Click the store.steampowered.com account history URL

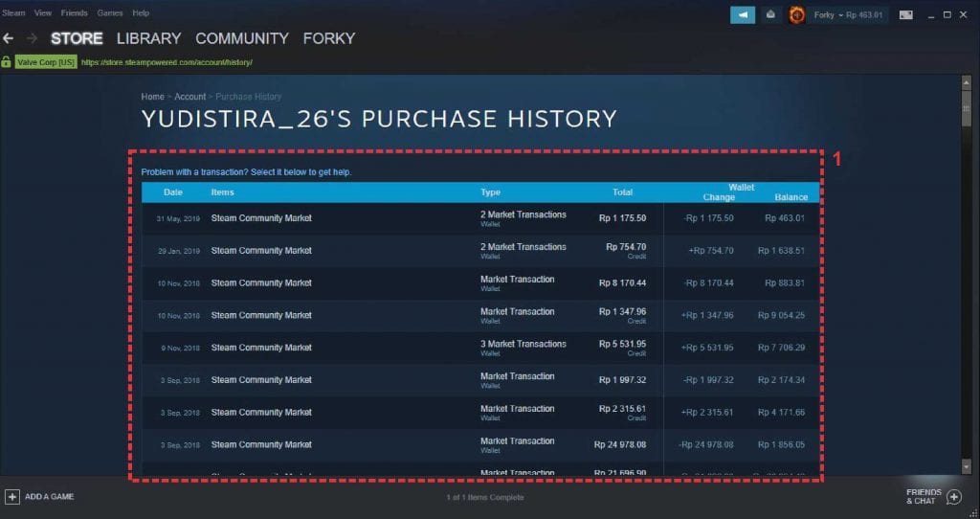click(167, 62)
